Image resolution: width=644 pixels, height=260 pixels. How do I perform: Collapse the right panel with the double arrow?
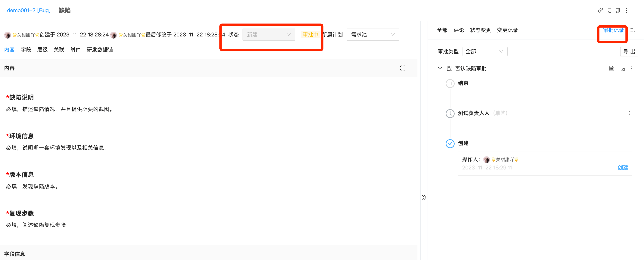(x=424, y=197)
